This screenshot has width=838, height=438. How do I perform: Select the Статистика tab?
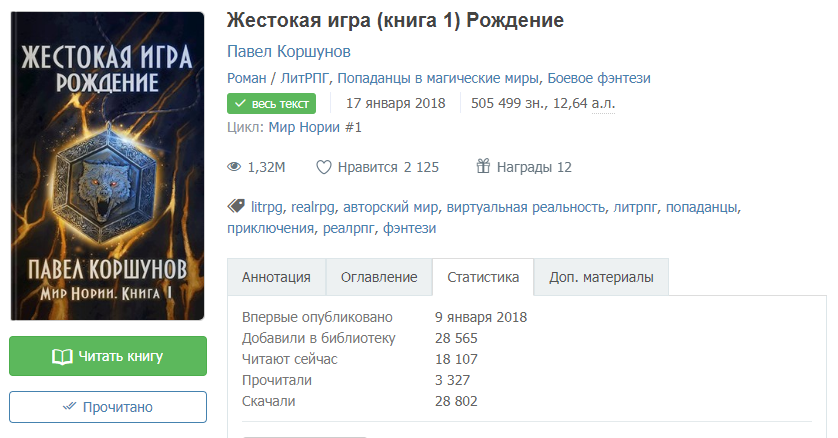[x=483, y=277]
